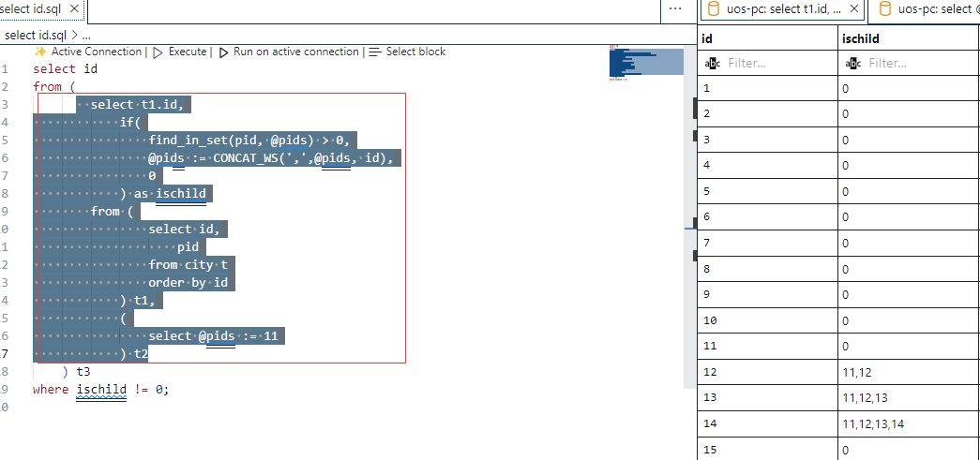Screen dimensions: 980x460
Task: Click the Select block code lens
Action: (415, 52)
